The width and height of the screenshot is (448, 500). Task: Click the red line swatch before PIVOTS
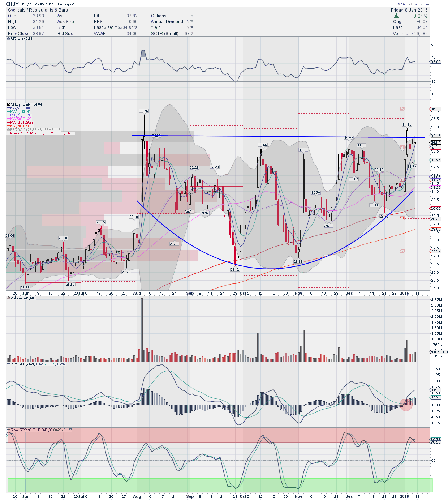tap(8, 133)
